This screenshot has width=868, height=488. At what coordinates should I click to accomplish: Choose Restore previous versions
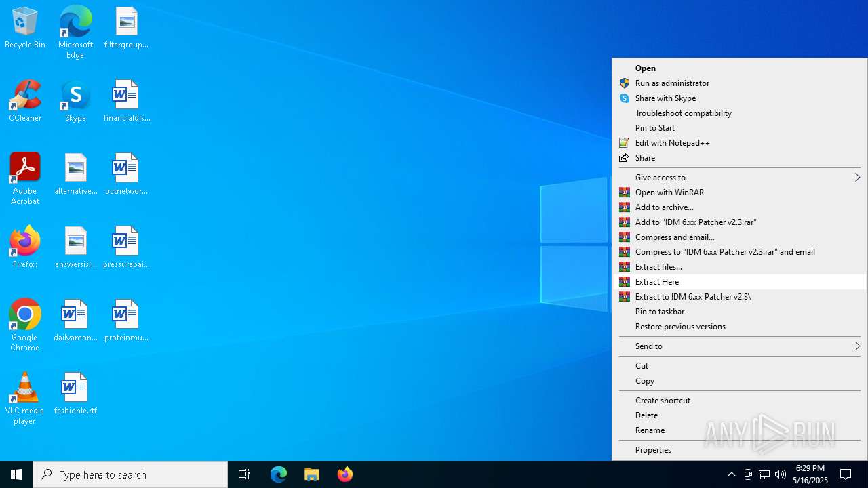pyautogui.click(x=739, y=327)
